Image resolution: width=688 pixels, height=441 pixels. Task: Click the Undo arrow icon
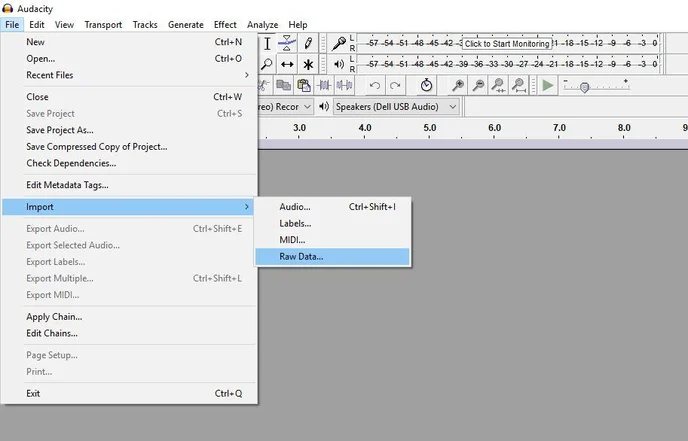[x=374, y=85]
